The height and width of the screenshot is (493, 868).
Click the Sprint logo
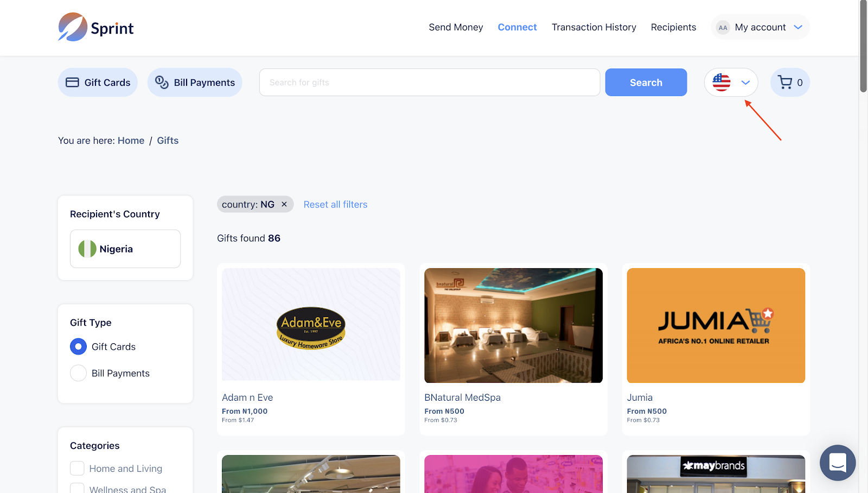click(96, 27)
